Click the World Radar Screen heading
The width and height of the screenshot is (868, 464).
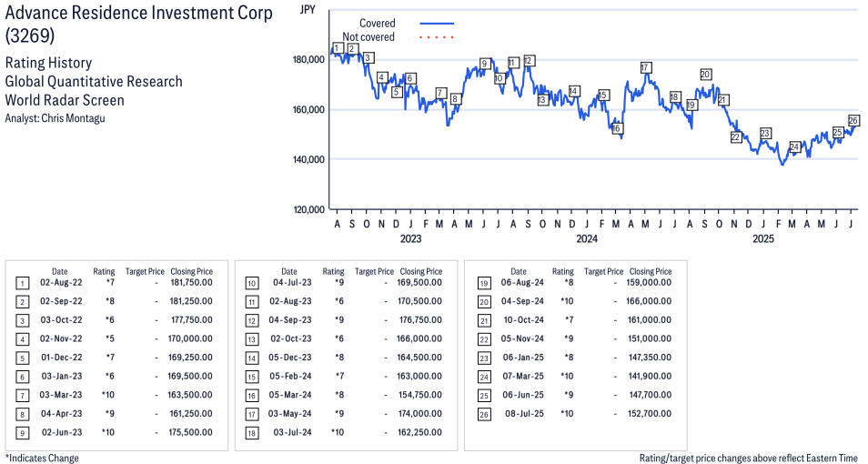pyautogui.click(x=65, y=100)
